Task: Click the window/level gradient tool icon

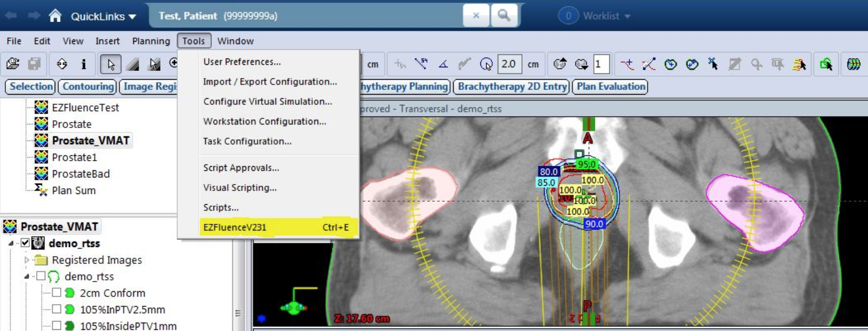Action: (x=133, y=64)
